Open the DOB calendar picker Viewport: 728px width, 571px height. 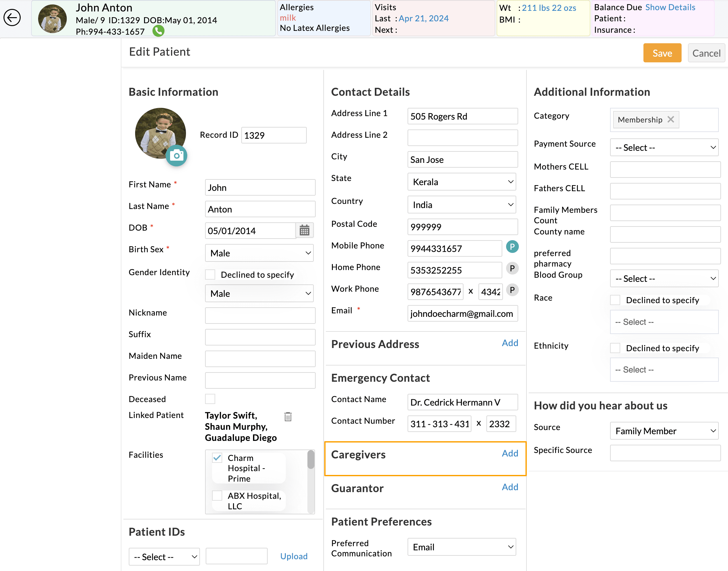coord(304,230)
